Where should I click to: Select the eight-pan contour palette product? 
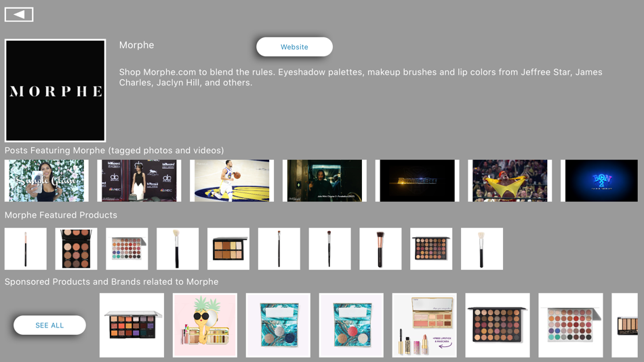tap(228, 249)
